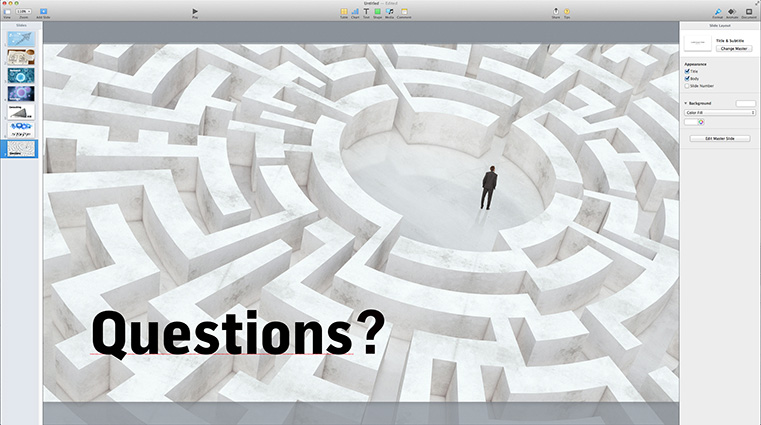The width and height of the screenshot is (761, 425).
Task: Enter full screen with the arrows icon
Action: pyautogui.click(x=757, y=3)
